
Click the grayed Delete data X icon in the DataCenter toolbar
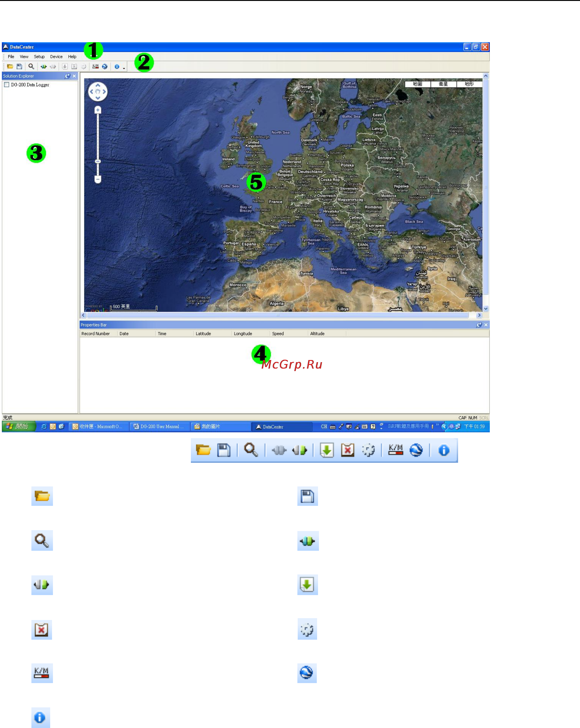pyautogui.click(x=74, y=66)
